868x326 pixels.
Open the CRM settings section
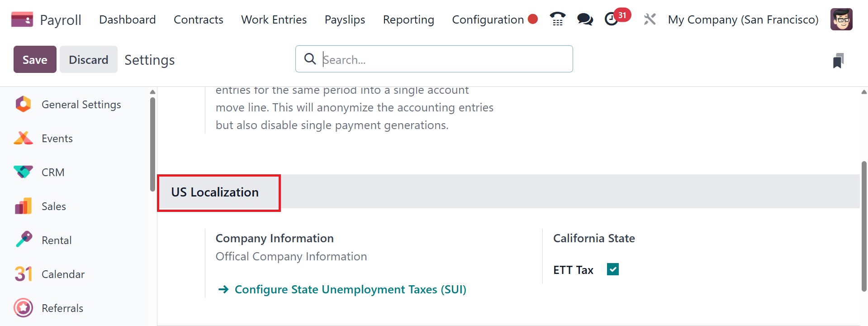coord(53,173)
